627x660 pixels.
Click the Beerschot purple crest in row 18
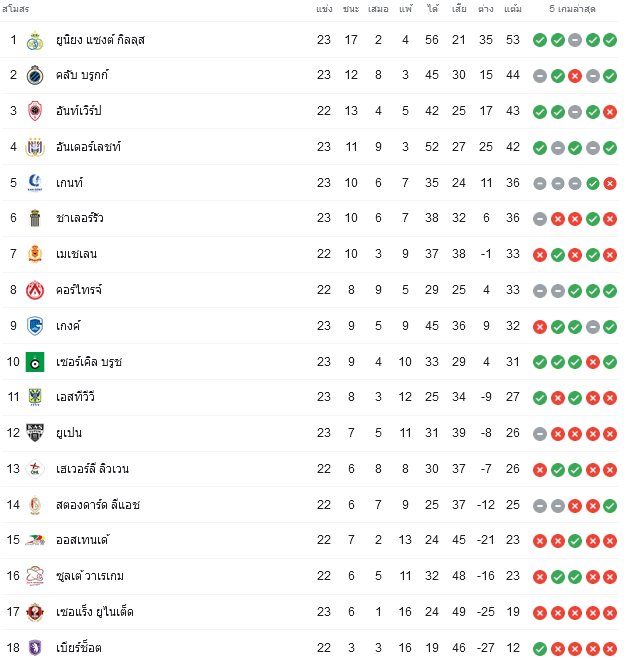(x=35, y=648)
